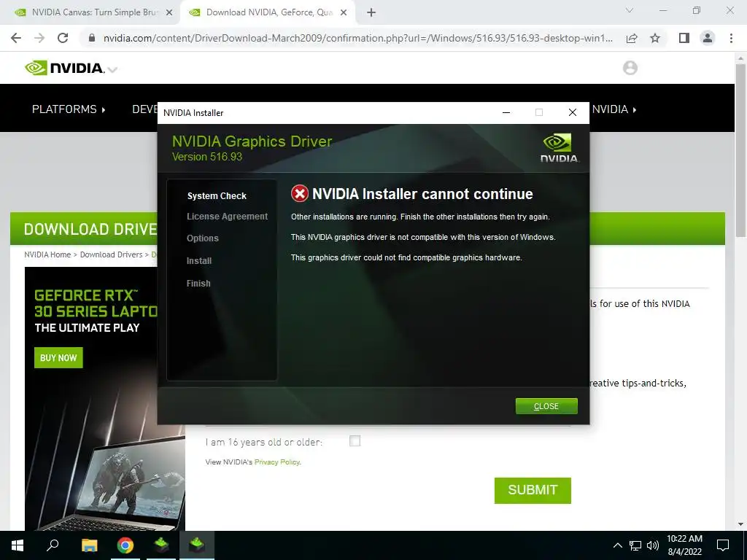Screen dimensions: 747x560
Task: Go back in Chrome
Action: pos(16,38)
